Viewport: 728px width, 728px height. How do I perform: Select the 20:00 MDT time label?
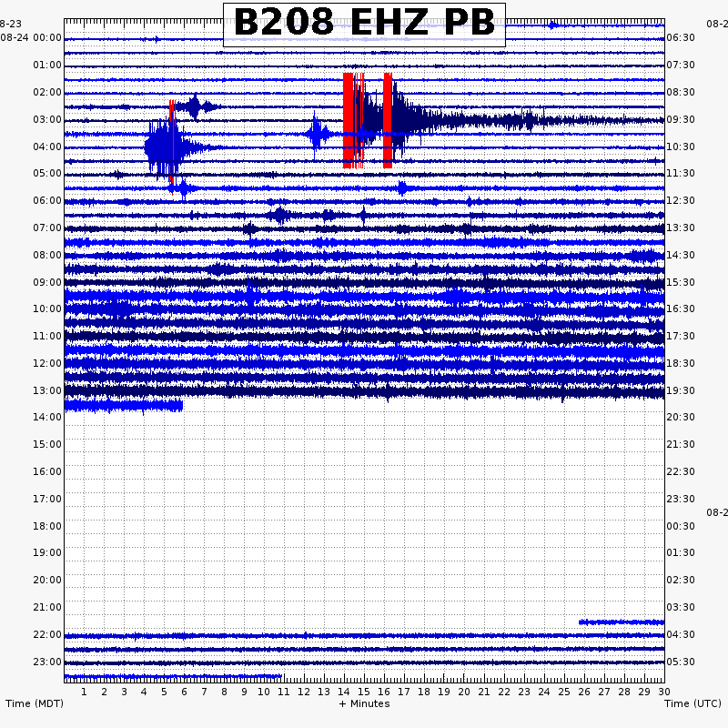pos(47,580)
